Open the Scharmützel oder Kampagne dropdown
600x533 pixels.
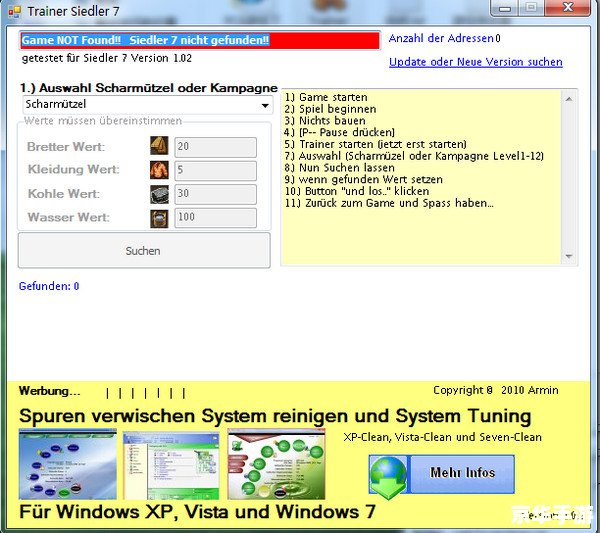coord(148,105)
